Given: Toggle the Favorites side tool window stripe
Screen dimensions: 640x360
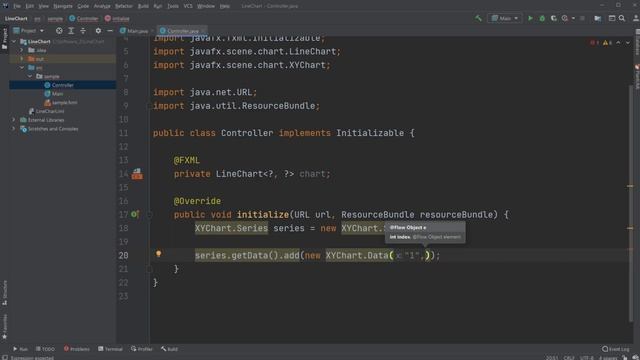Looking at the screenshot, I should click(4, 327).
